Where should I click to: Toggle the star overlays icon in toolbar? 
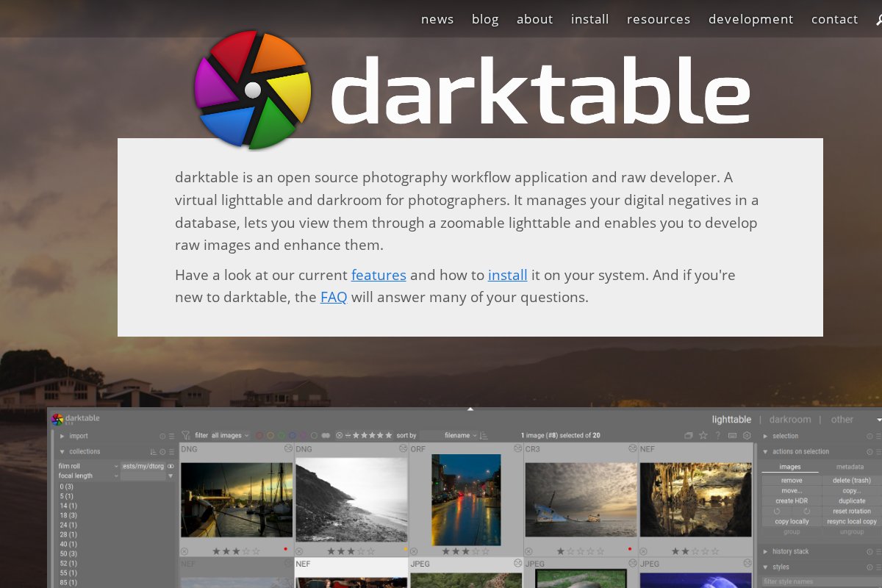[703, 435]
